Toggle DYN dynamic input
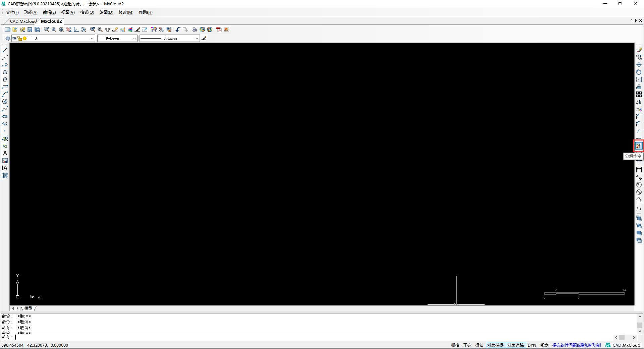 [x=532, y=345]
